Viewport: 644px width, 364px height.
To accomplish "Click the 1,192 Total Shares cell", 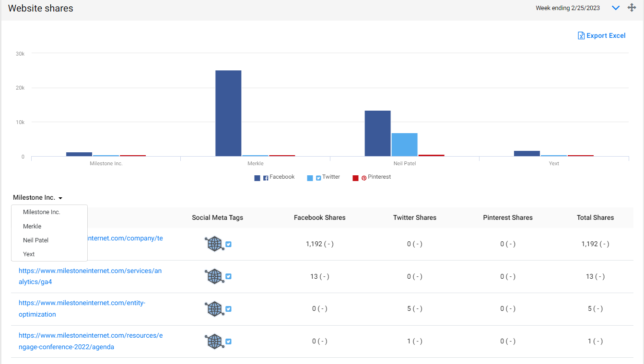I will click(596, 244).
